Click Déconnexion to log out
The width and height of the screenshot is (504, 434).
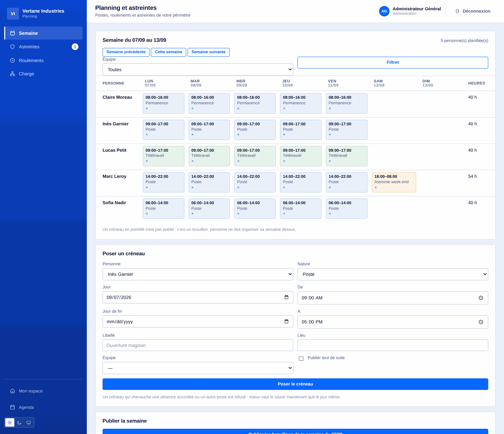click(x=473, y=11)
